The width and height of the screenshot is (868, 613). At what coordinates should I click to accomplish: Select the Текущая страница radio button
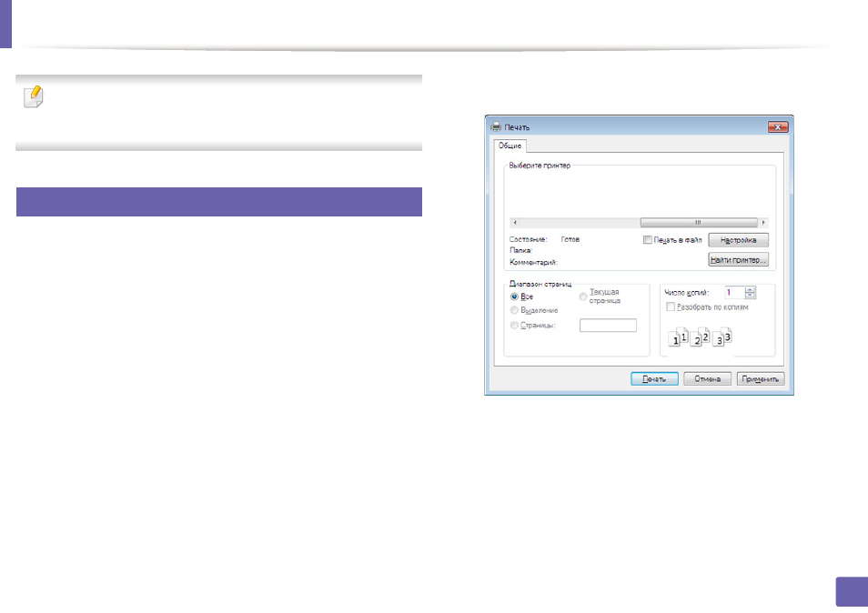coord(583,296)
